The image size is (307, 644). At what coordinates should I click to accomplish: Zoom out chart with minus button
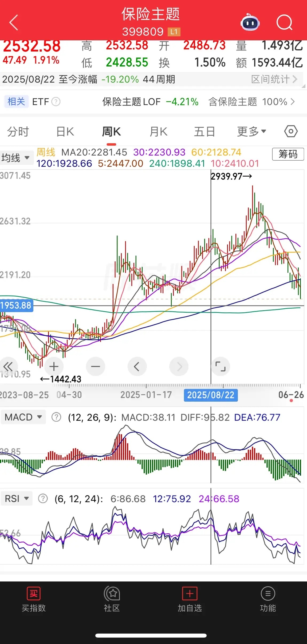click(x=96, y=366)
